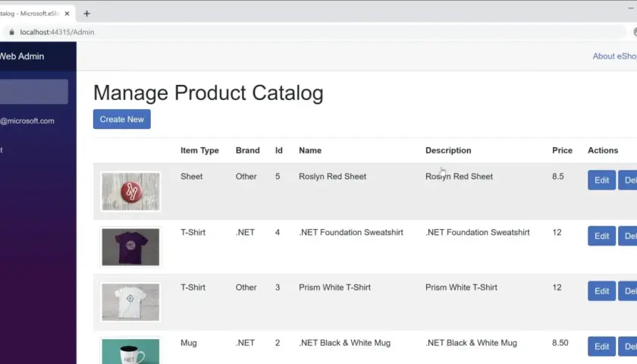
Task: Click description 'Prism White T-Shirt'
Action: point(461,287)
